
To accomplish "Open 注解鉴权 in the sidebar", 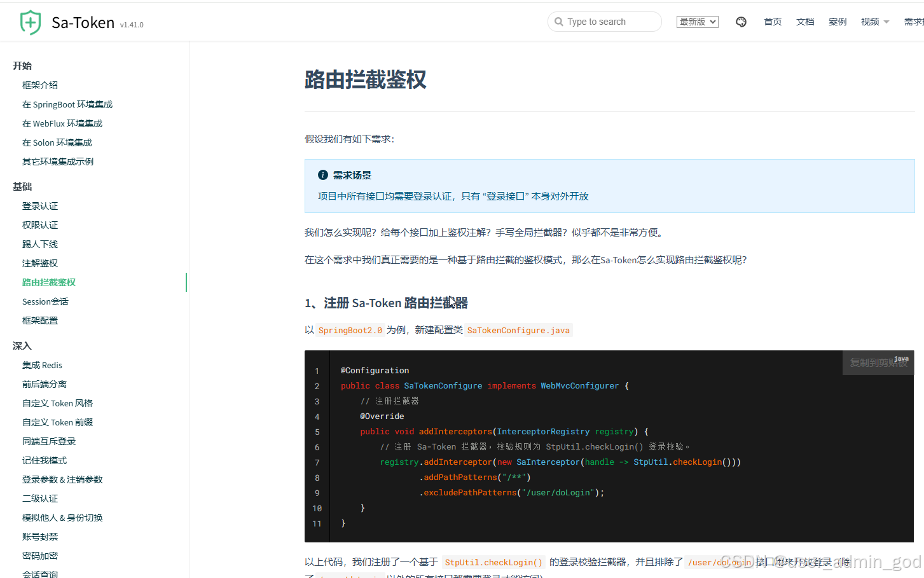I will (40, 263).
